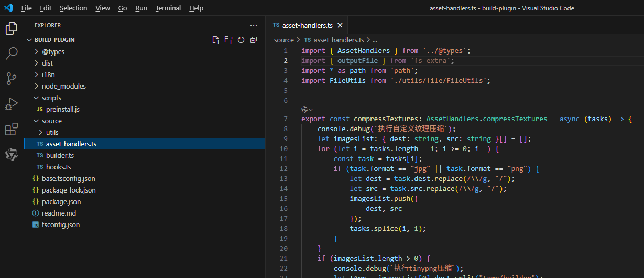
Task: Click the New Folder icon in explorer
Action: pyautogui.click(x=228, y=40)
